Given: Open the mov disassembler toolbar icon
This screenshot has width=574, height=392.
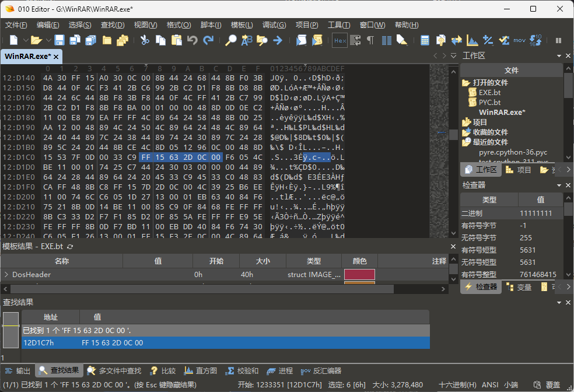Looking at the screenshot, I should click(x=519, y=40).
